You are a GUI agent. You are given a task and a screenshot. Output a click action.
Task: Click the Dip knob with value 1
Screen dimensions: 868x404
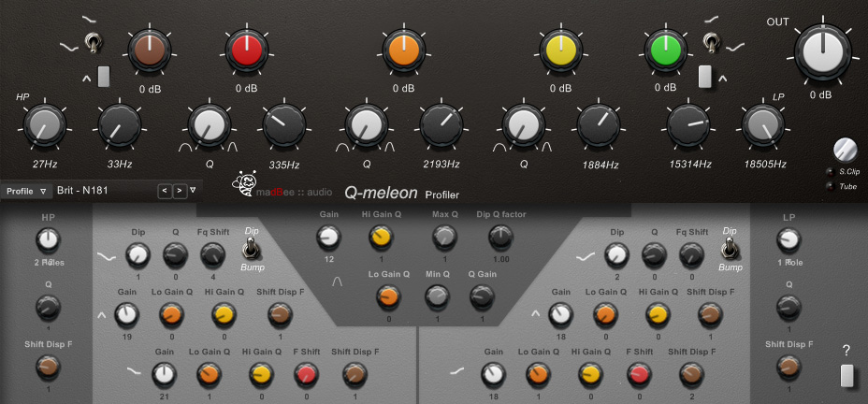[137, 255]
